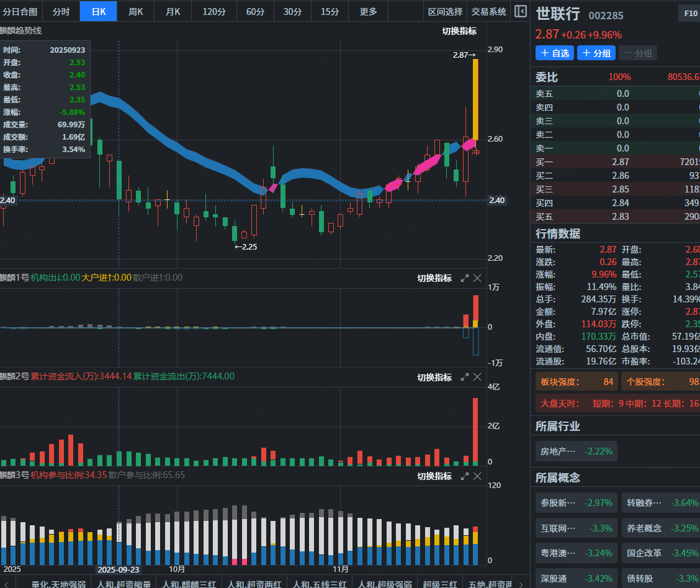
Task: Click the 房地产 industry tag
Action: coord(575,451)
